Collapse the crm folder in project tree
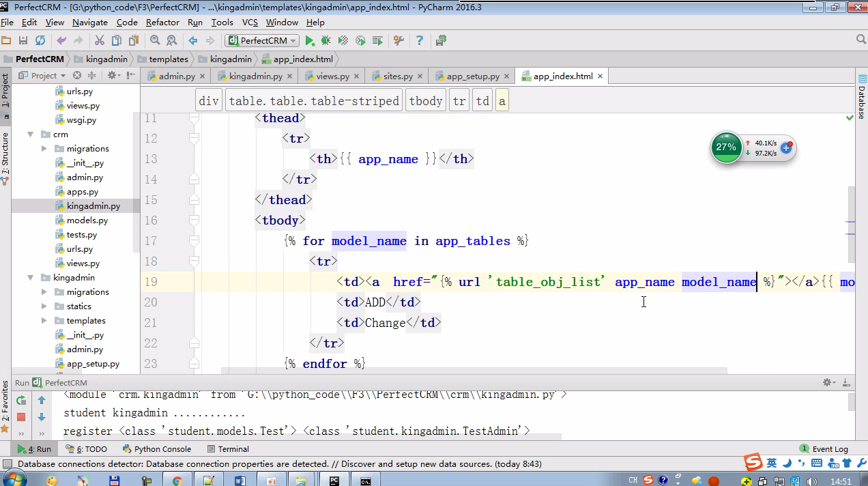 point(31,134)
